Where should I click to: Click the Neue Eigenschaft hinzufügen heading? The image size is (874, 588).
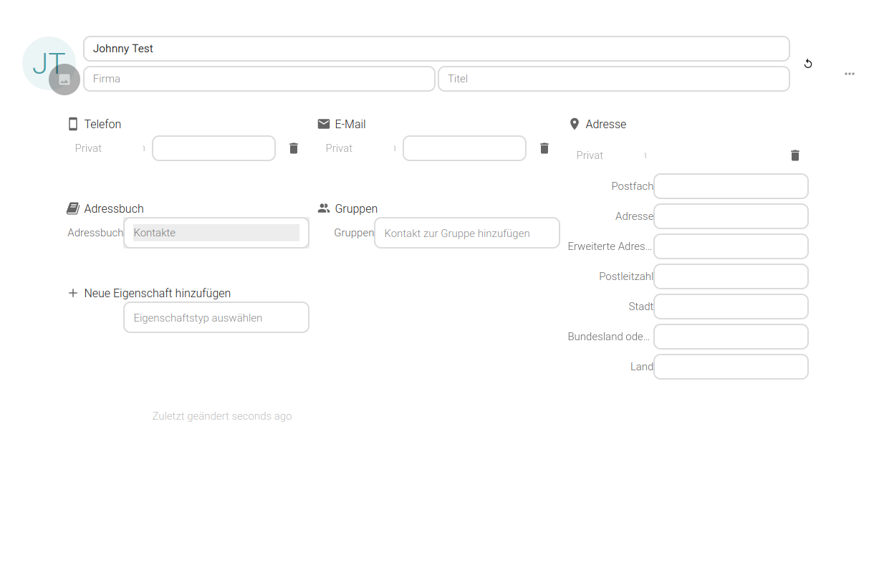point(158,293)
